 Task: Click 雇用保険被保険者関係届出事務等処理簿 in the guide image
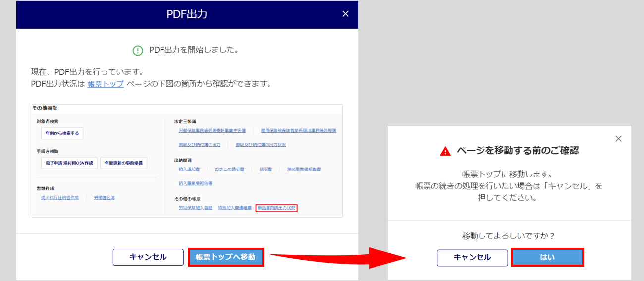[x=298, y=131]
